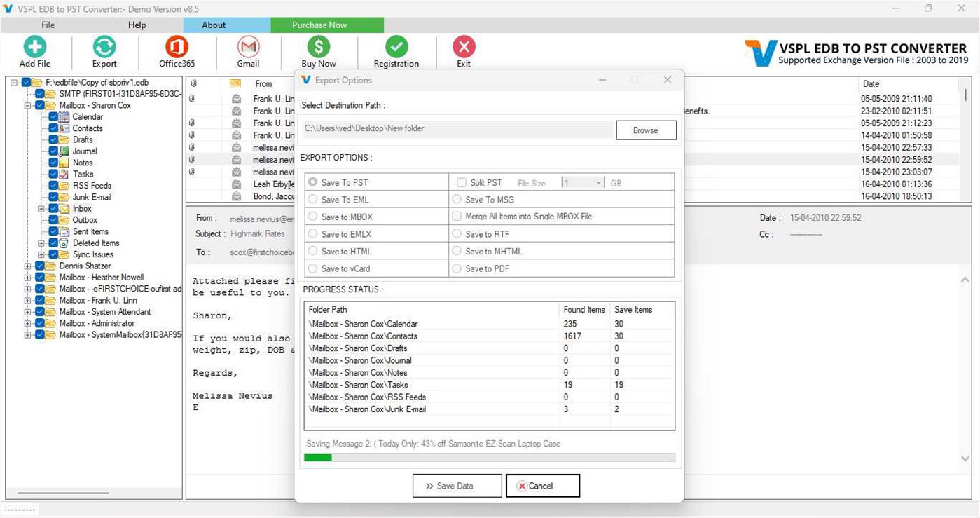Screen dimensions: 980x518
Task: Open the file size GB dropdown
Action: pyautogui.click(x=598, y=182)
